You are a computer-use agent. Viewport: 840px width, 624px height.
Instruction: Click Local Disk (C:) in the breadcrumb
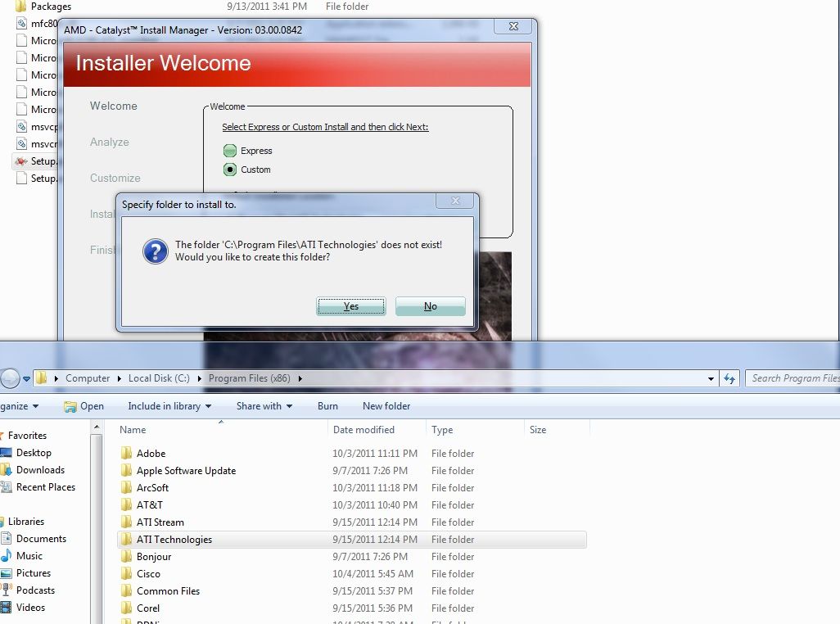coord(159,378)
